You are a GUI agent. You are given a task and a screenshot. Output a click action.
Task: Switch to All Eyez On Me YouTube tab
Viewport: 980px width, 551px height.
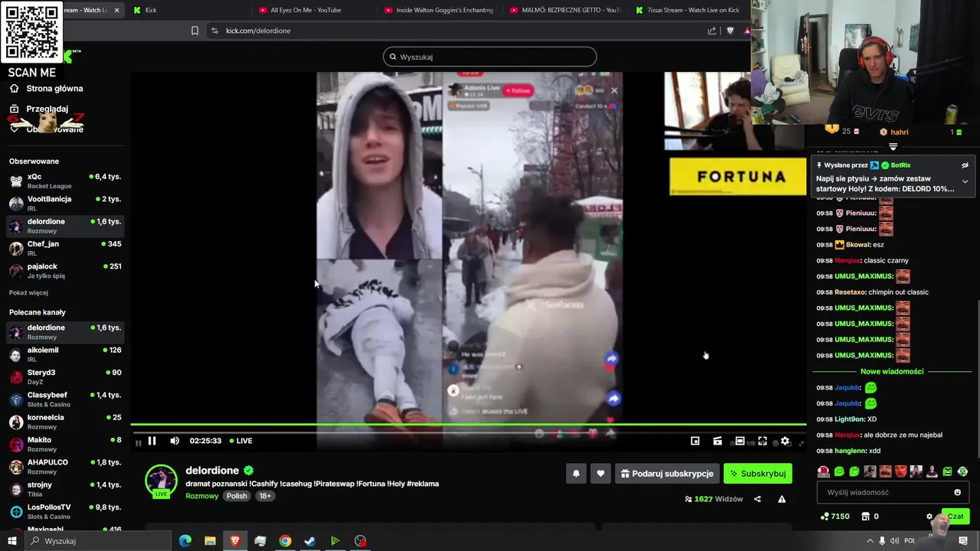pos(315,10)
